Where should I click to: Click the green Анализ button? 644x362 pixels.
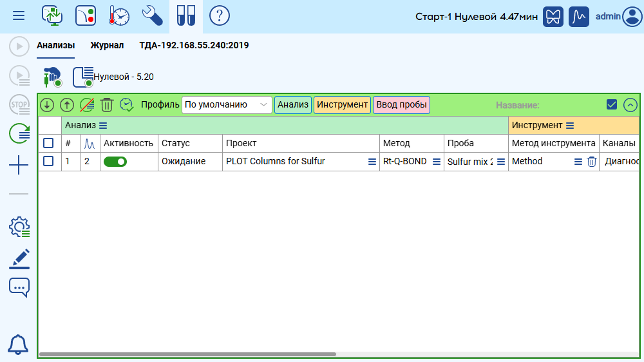point(293,104)
